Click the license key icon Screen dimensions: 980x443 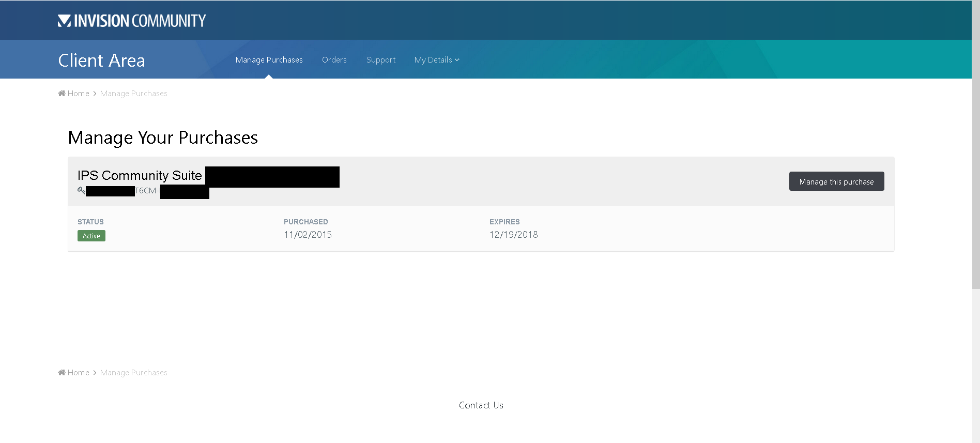(81, 191)
